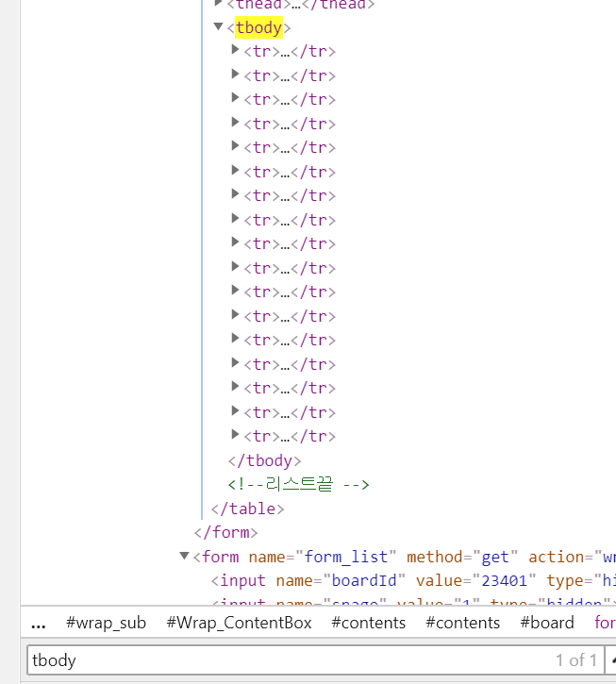Viewport: 616px width, 684px height.
Task: Expand the thead element arrow
Action: (219, 4)
